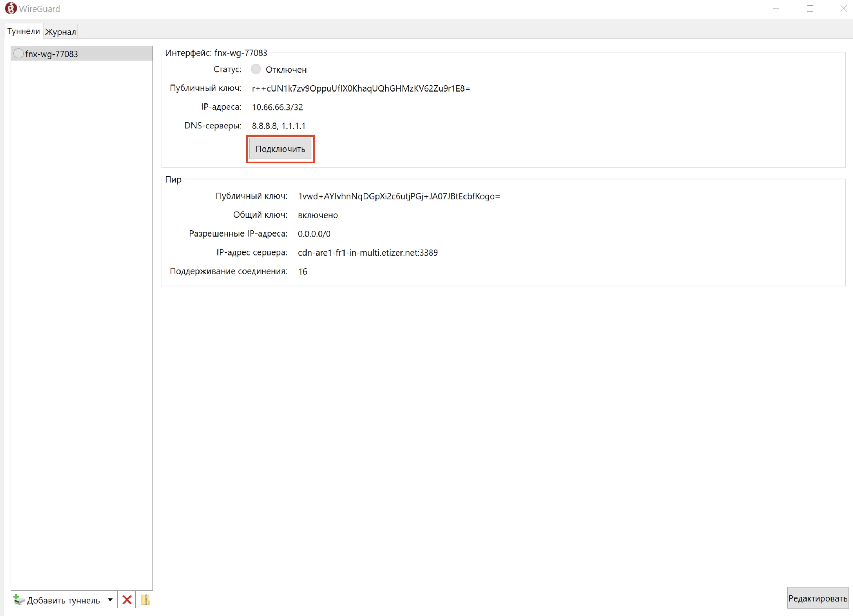Click the keepalive value 16
The height and width of the screenshot is (616, 853).
coord(302,272)
